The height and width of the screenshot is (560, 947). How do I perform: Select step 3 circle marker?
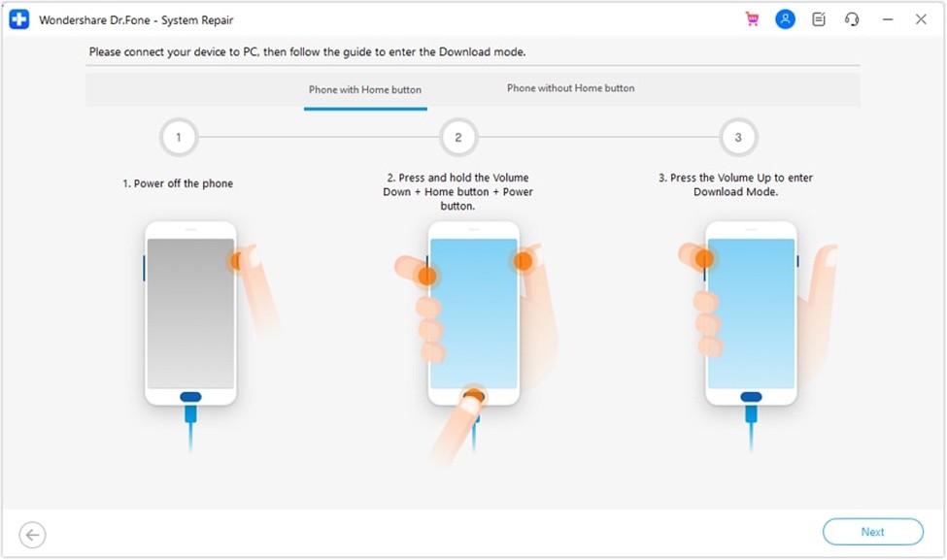point(738,138)
